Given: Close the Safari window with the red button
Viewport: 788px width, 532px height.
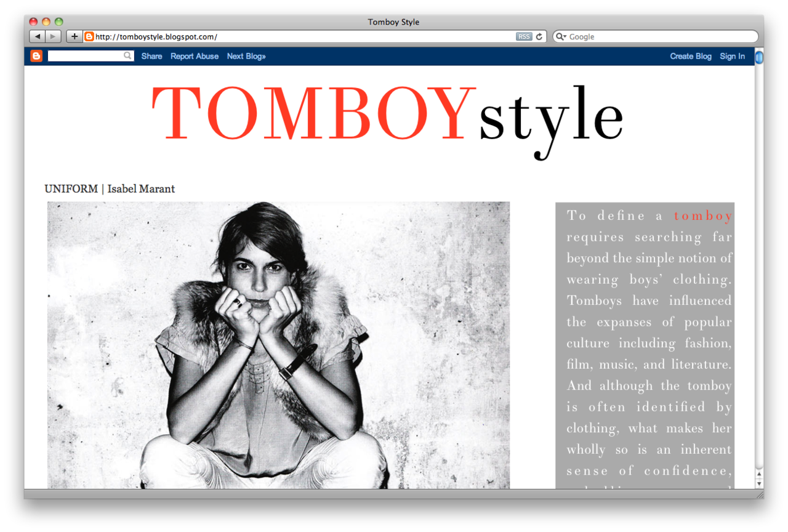Looking at the screenshot, I should pyautogui.click(x=34, y=22).
